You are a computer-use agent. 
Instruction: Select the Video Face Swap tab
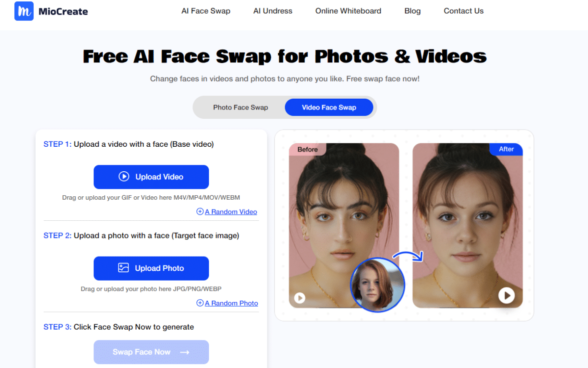click(329, 107)
